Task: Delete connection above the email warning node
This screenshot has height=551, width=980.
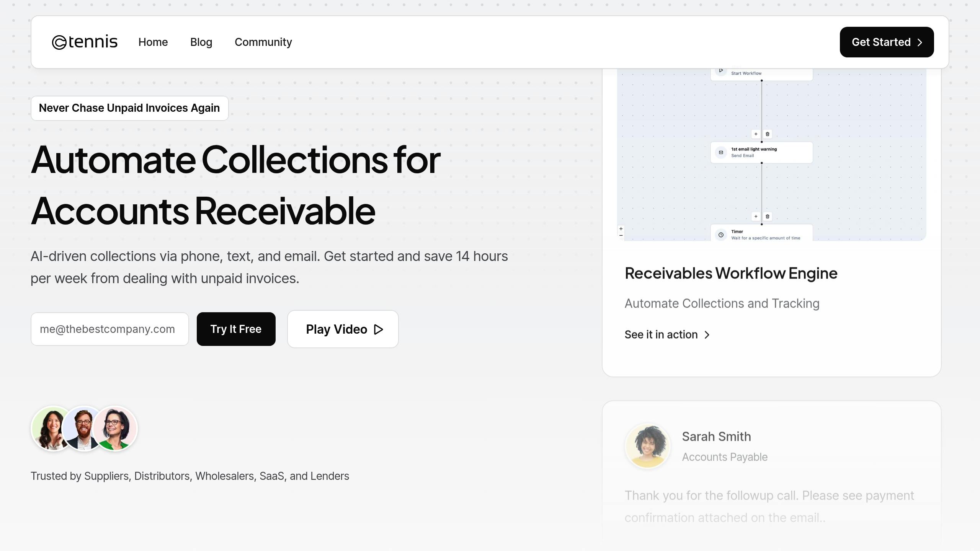Action: tap(768, 134)
